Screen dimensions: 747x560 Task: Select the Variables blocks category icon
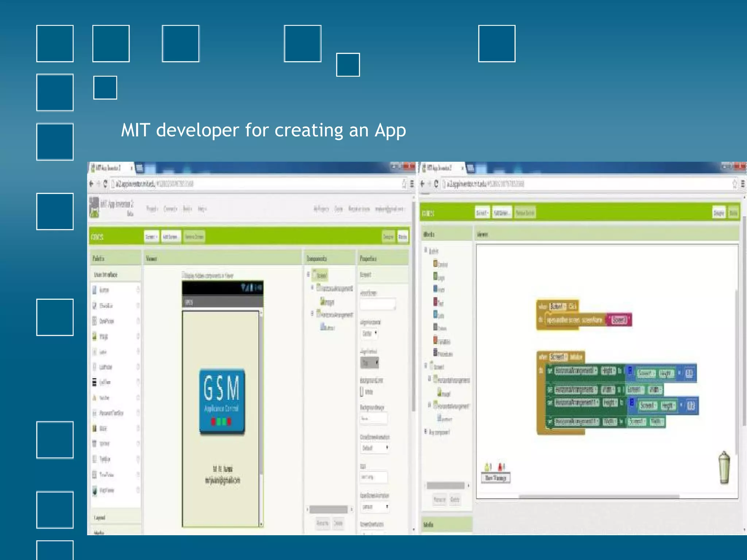click(x=435, y=340)
